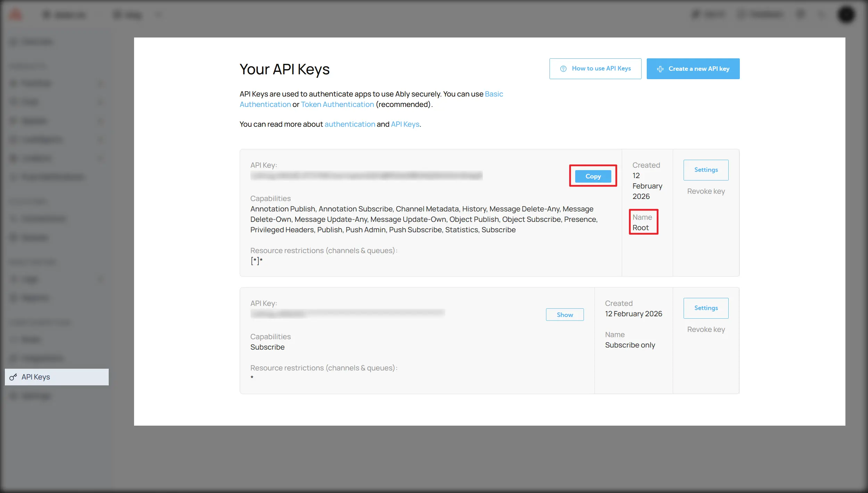Viewport: 868px width, 493px height.
Task: Open the API Keys documentation link in paragraph
Action: [x=405, y=124]
